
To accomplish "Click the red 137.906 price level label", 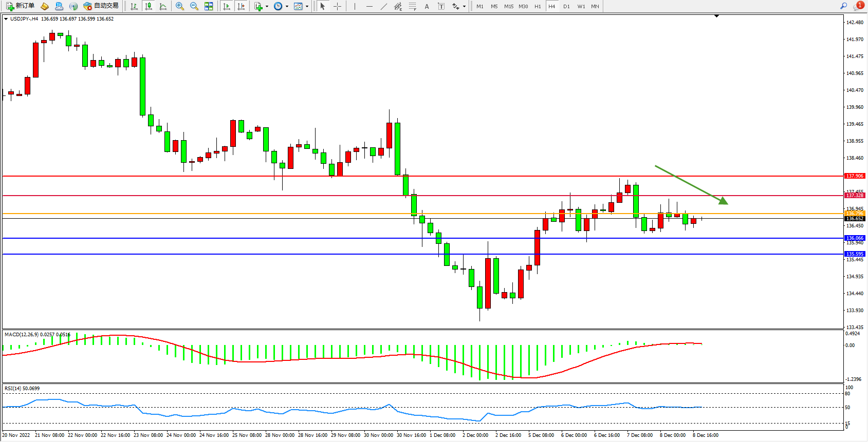I will coord(855,176).
